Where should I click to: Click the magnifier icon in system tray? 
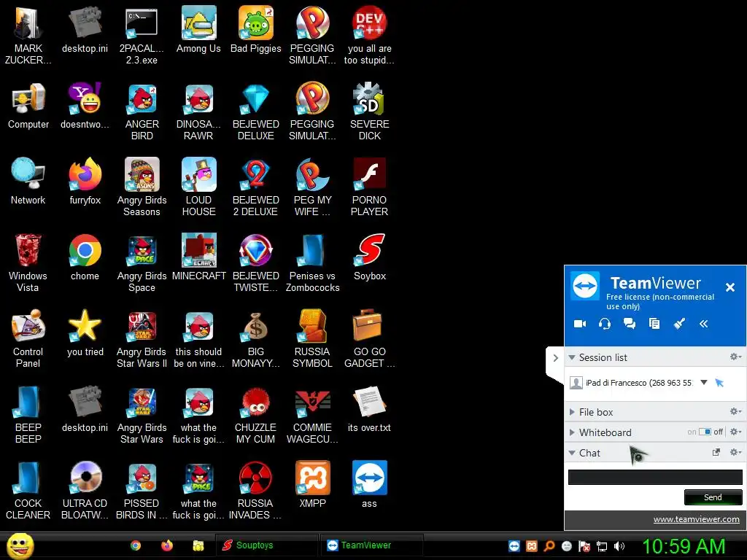pyautogui.click(x=549, y=546)
